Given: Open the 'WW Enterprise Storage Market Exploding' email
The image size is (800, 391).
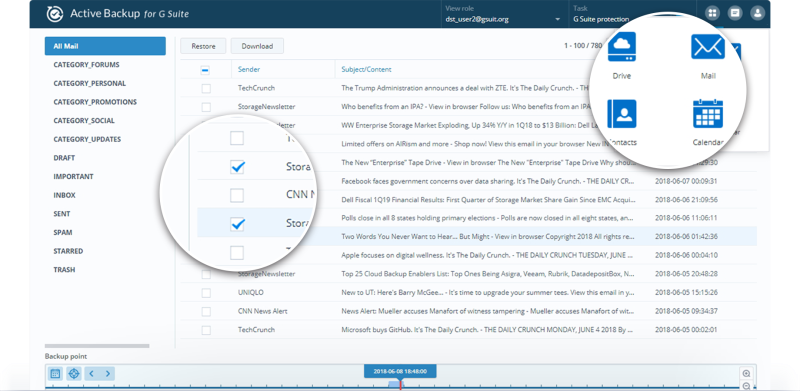Looking at the screenshot, I should (468, 125).
